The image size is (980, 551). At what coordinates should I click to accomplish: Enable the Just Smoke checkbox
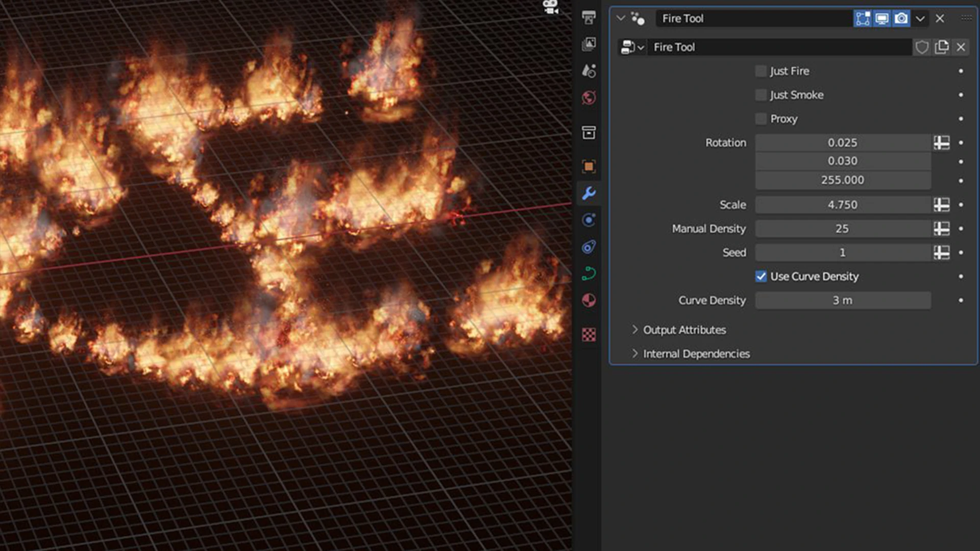pyautogui.click(x=761, y=95)
